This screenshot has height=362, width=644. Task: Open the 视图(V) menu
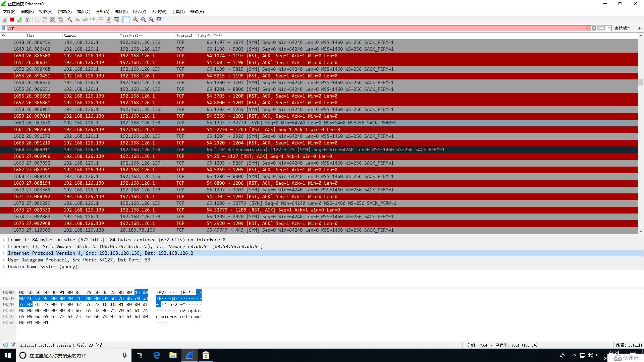click(46, 11)
